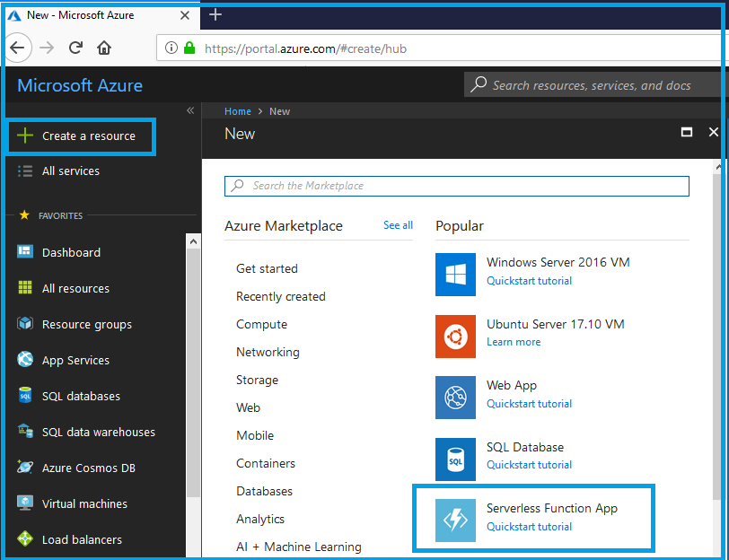Click the favorites list vertical scrollbar
This screenshot has width=729, height=560.
tap(193, 373)
